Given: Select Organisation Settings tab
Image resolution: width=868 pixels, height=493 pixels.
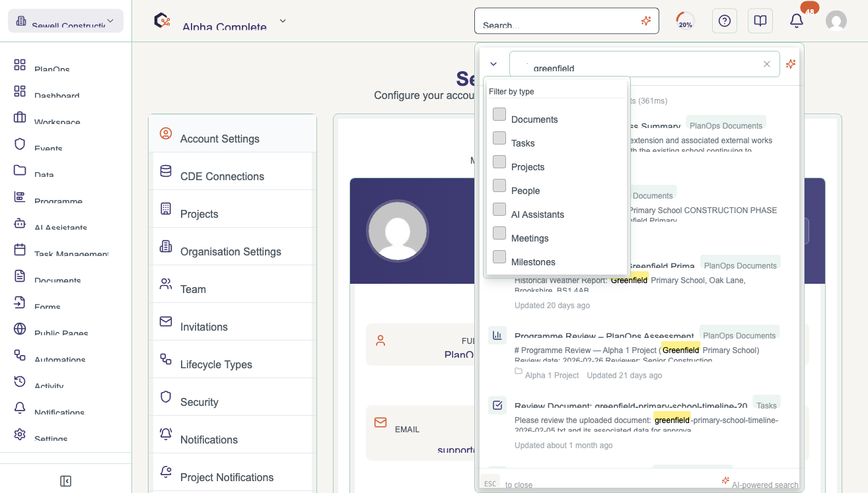Looking at the screenshot, I should coord(233,247).
